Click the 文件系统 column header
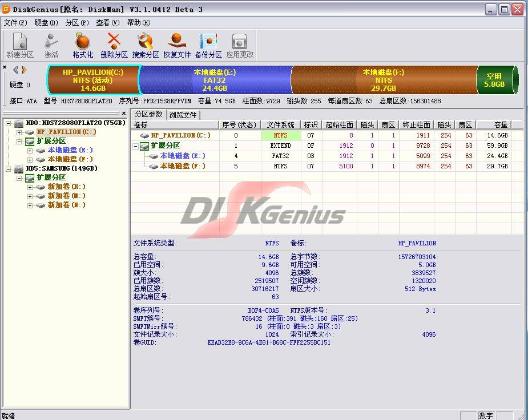528x420 pixels. 281,125
